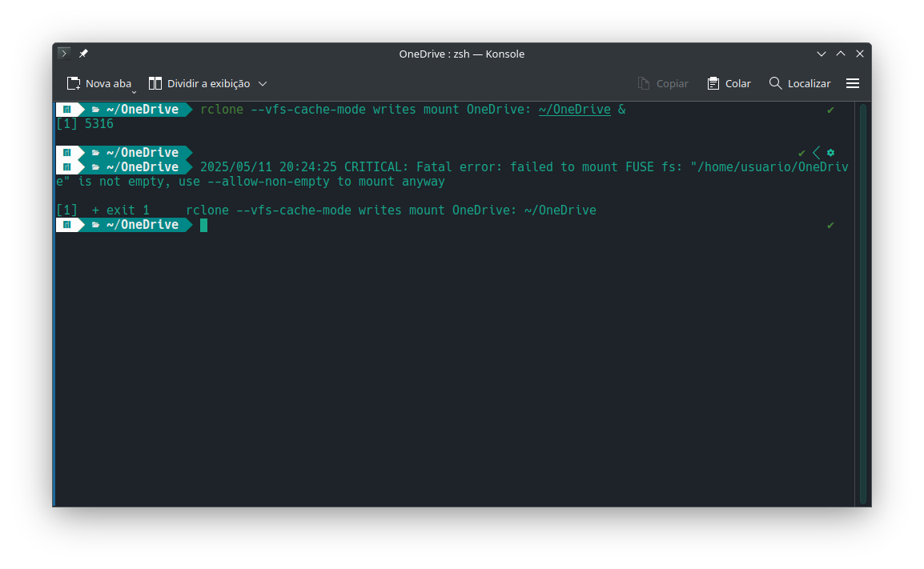
Task: Click the "--allow-non-empty" option text
Action: pos(269,182)
